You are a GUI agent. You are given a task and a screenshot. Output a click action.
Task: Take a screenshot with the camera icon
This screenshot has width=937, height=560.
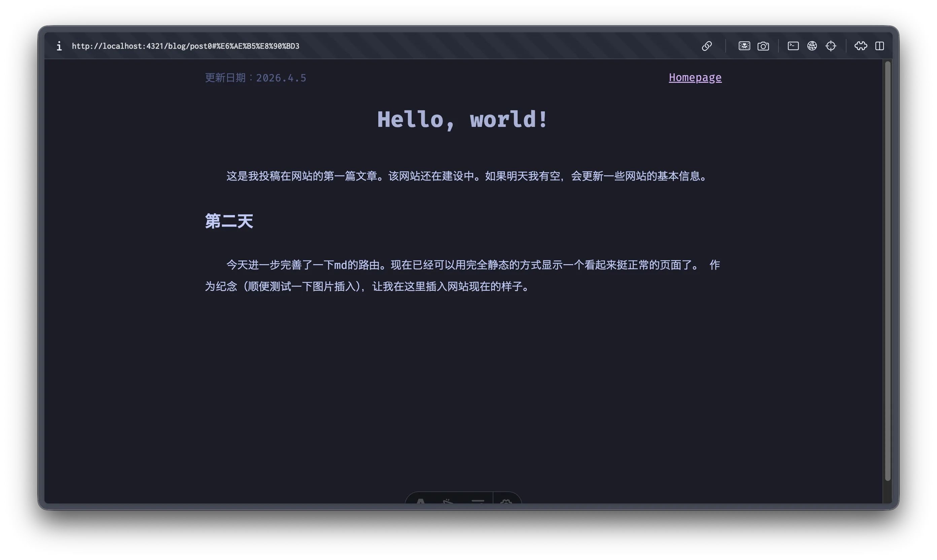point(763,46)
